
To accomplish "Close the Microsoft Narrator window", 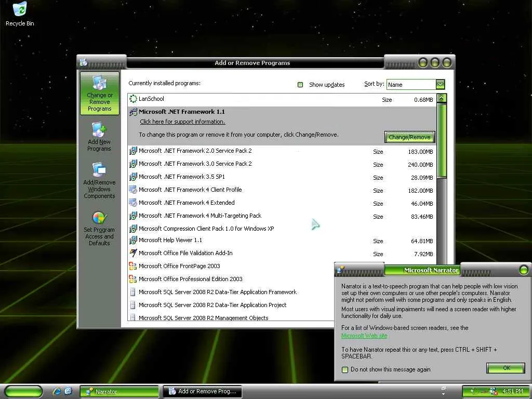I will click(524, 270).
